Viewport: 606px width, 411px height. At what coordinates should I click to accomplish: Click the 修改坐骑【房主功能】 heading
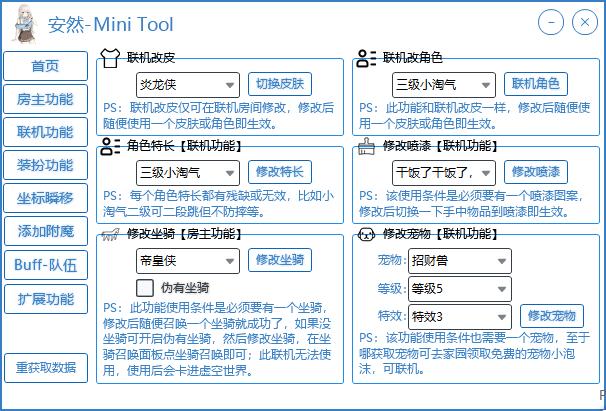click(185, 234)
